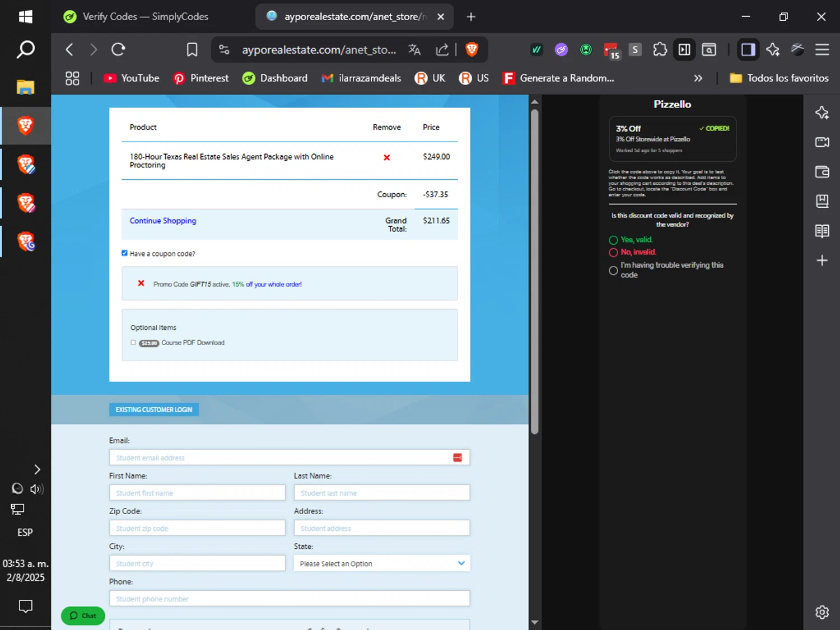Focus the Student email address field
Image resolution: width=840 pixels, height=630 pixels.
tap(290, 458)
